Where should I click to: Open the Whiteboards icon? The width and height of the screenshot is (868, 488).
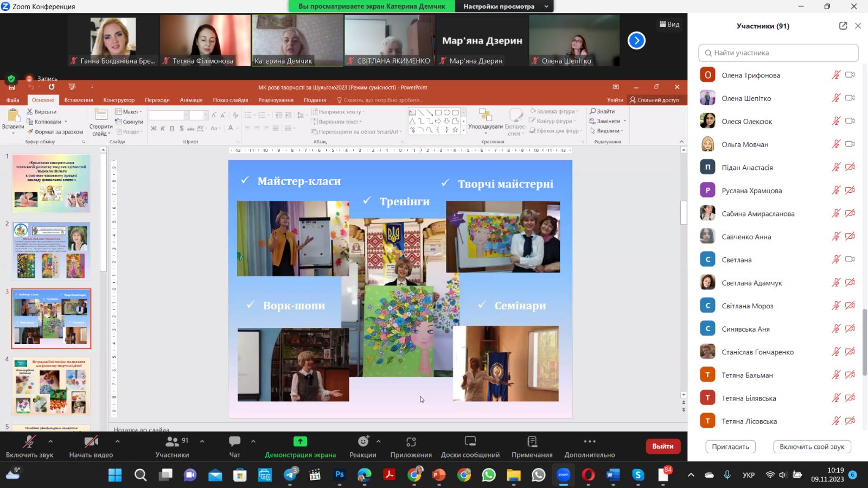(470, 442)
